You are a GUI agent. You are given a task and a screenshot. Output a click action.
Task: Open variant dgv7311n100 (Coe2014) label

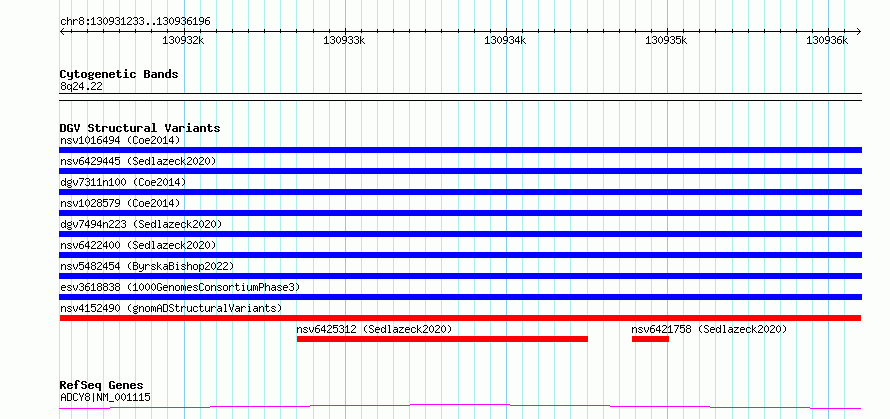pyautogui.click(x=123, y=182)
